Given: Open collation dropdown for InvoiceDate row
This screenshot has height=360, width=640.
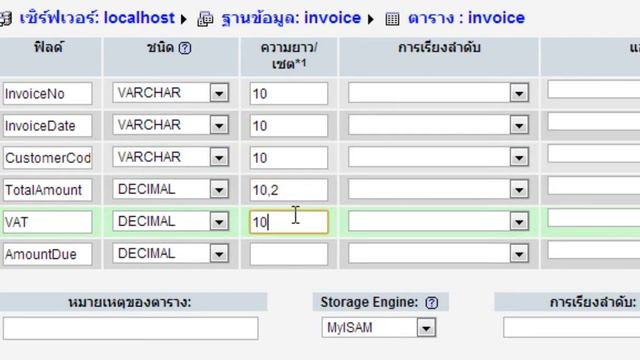Looking at the screenshot, I should (438, 125).
